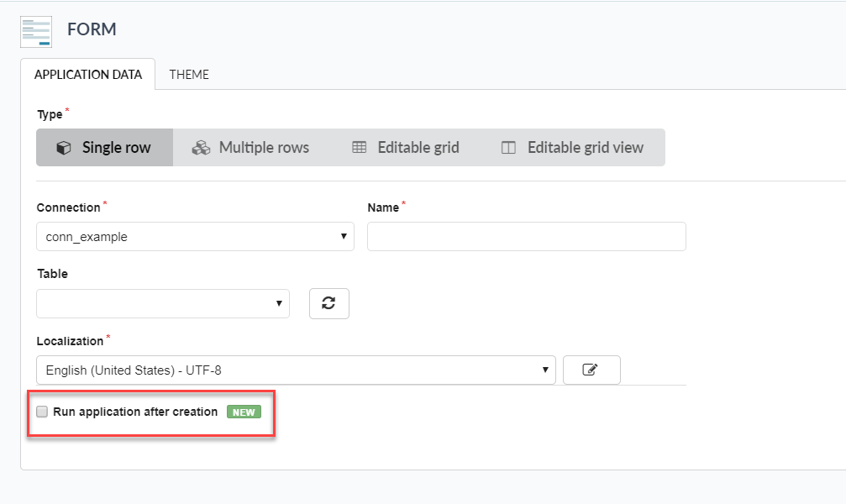Screen dimensions: 846x504
Task: Click the Run application after creation label
Action: click(x=135, y=412)
